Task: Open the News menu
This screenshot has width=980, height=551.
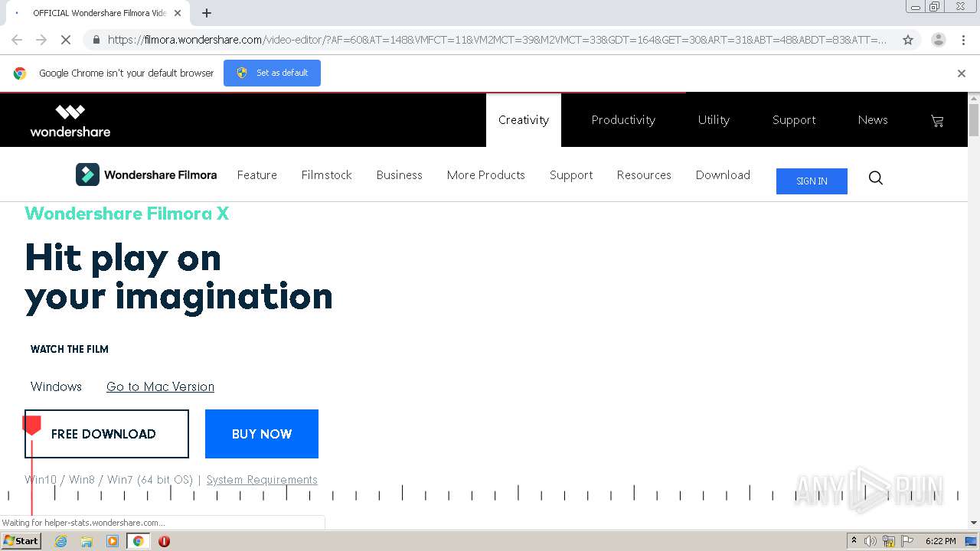Action: [x=873, y=120]
